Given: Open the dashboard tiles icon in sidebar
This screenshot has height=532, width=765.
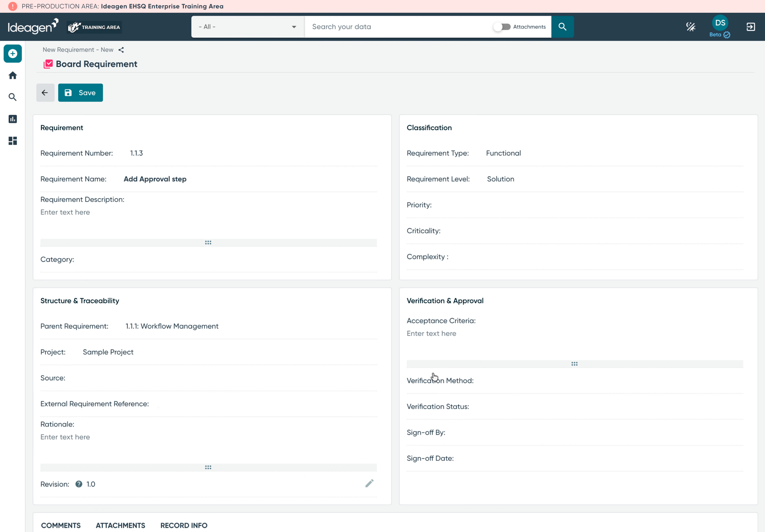Looking at the screenshot, I should pos(13,141).
